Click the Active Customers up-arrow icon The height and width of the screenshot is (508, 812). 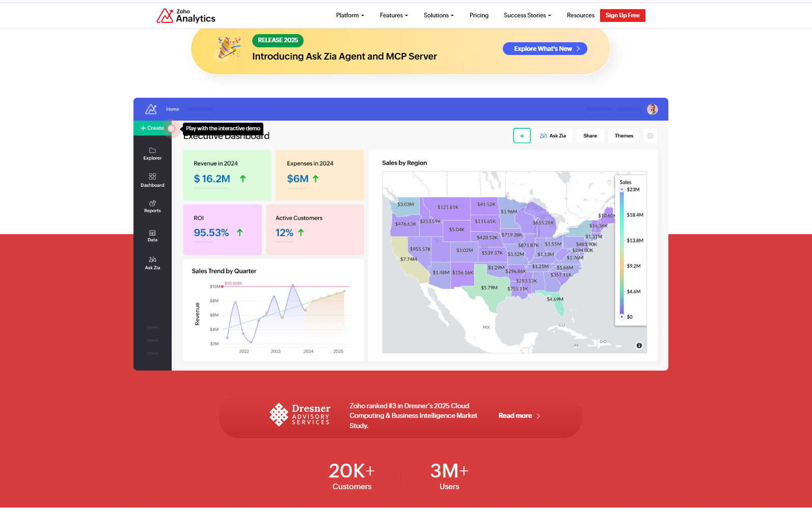[301, 233]
